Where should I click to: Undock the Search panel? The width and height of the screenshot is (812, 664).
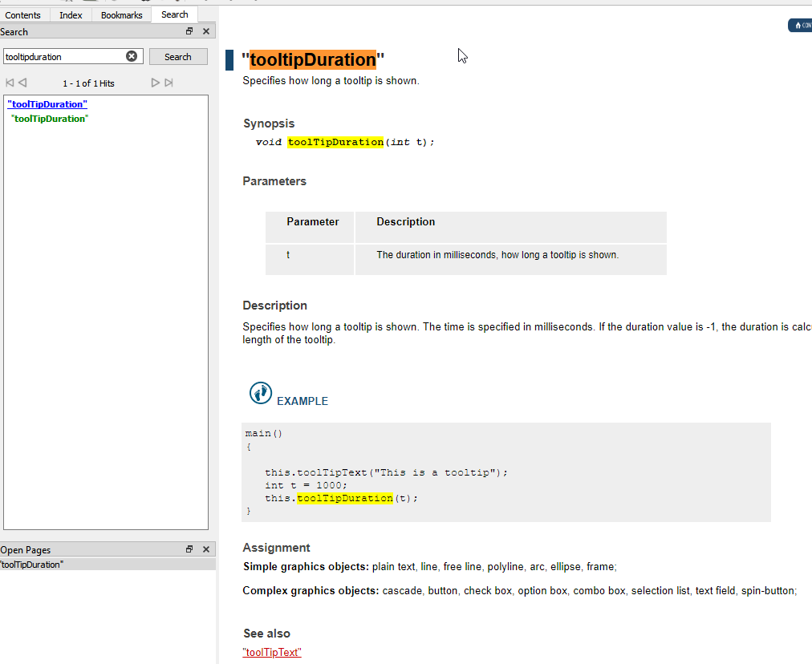[x=189, y=31]
